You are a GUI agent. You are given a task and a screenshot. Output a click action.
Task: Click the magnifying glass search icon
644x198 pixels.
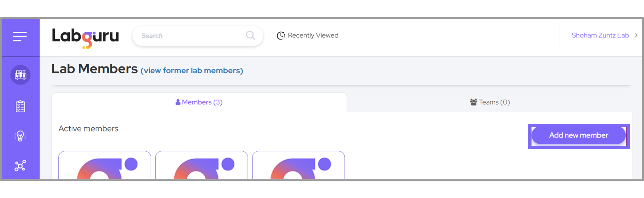pos(250,36)
